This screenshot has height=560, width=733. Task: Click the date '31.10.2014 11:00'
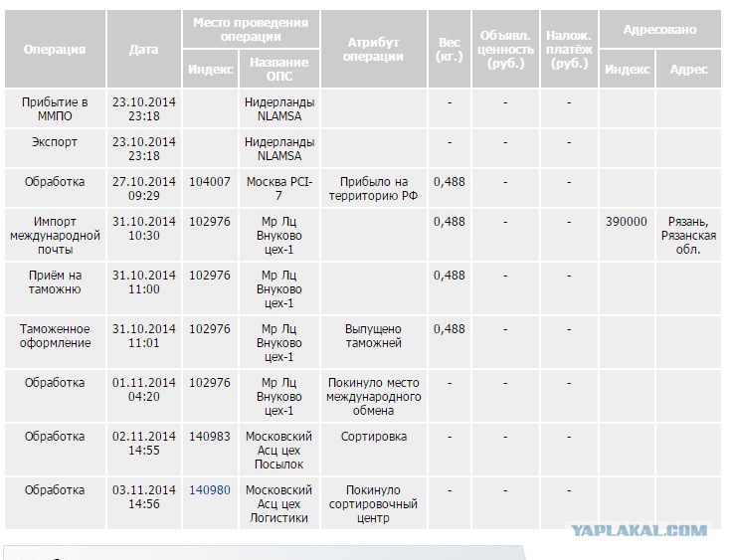click(143, 281)
